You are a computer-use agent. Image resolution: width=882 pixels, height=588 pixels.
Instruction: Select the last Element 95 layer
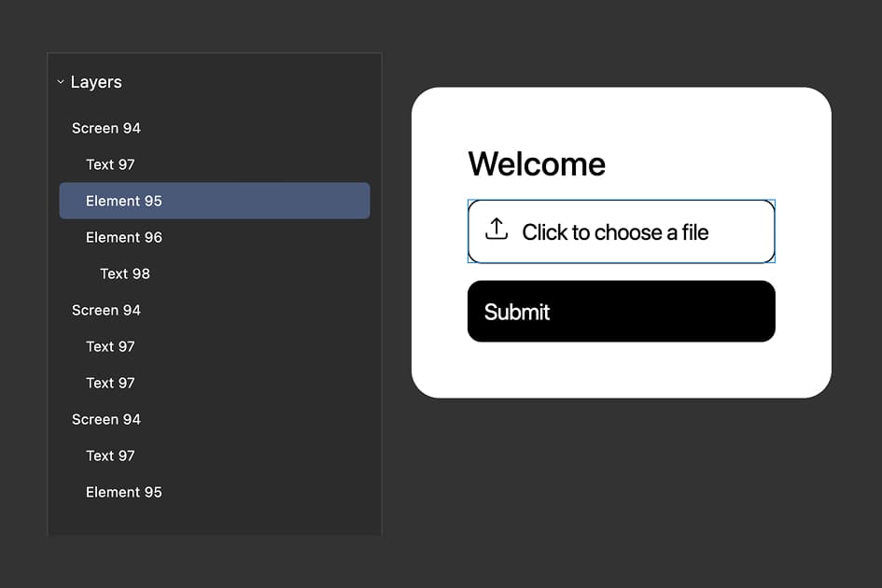pos(124,492)
